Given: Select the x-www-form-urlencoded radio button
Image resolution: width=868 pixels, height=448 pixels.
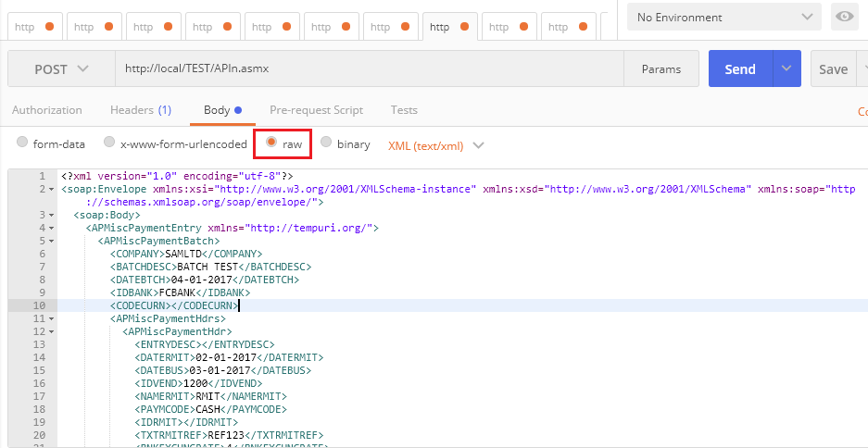Looking at the screenshot, I should click(x=109, y=143).
